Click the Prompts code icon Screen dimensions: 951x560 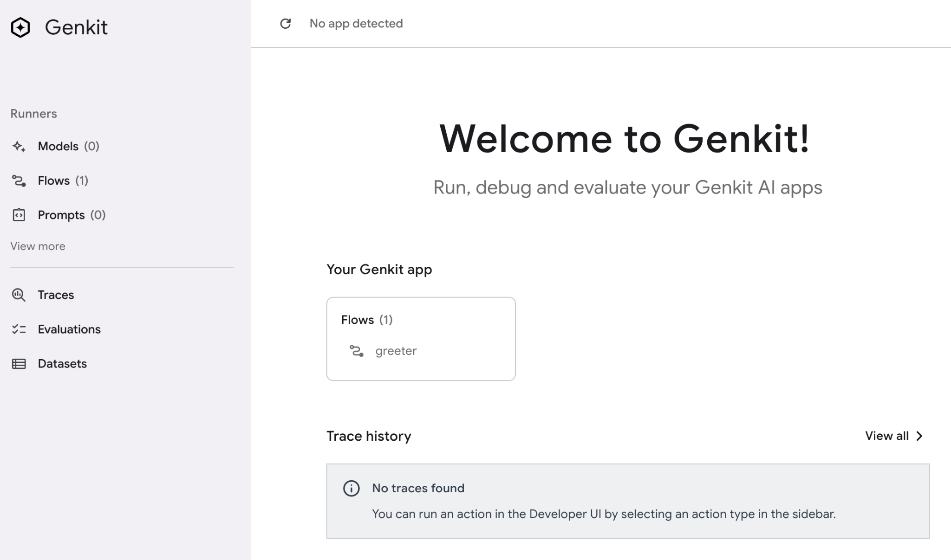19,215
